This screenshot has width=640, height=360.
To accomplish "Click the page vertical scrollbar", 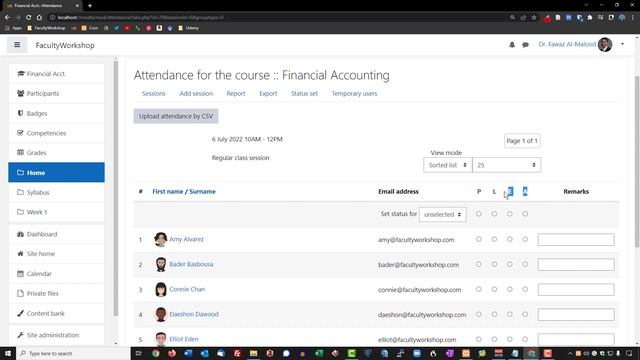I will (x=637, y=161).
